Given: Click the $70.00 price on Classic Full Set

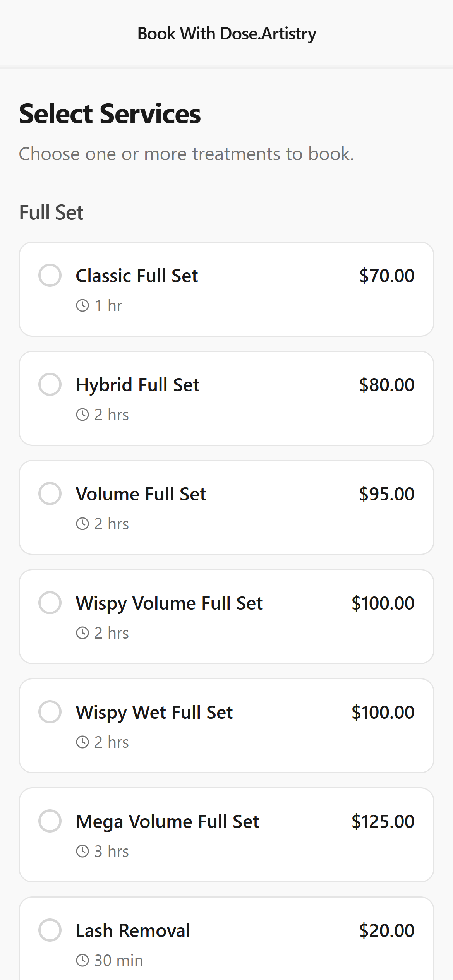Looking at the screenshot, I should 386,276.
